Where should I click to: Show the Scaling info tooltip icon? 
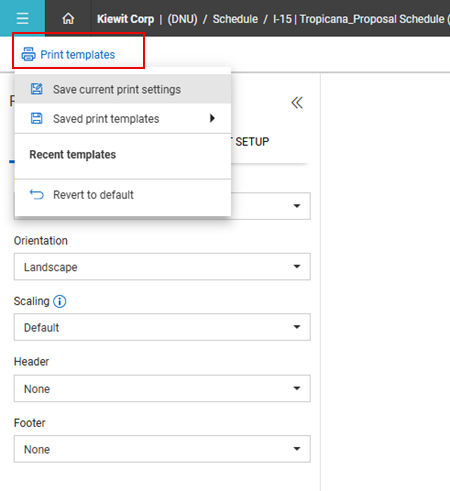[x=60, y=301]
